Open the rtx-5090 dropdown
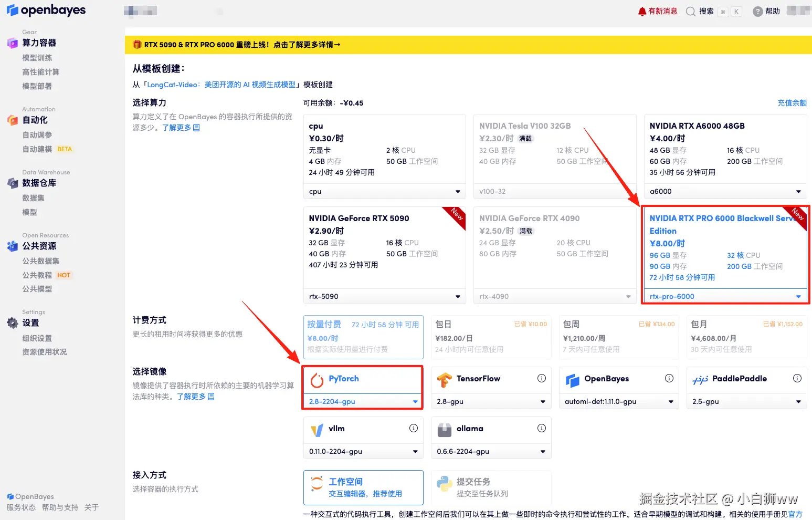Image resolution: width=812 pixels, height=520 pixels. (385, 297)
